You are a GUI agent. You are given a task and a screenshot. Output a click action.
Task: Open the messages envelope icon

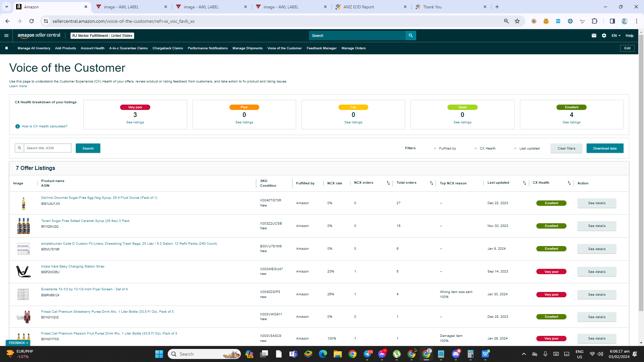[594, 36]
